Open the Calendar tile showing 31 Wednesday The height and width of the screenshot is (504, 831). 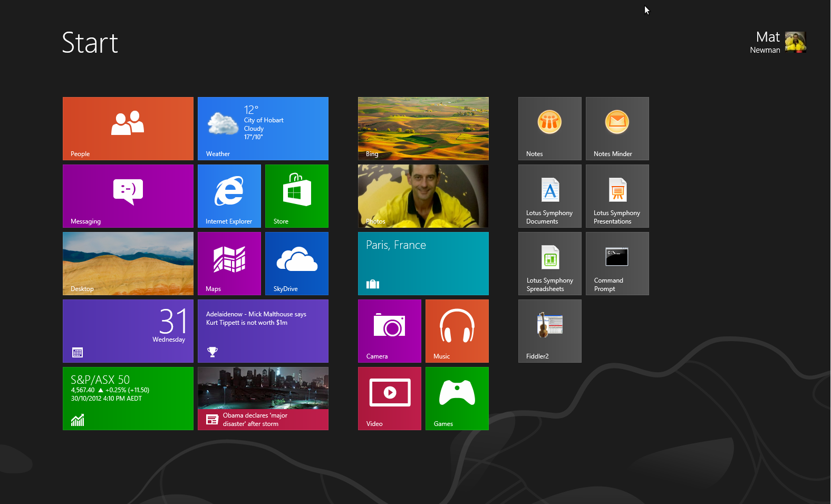click(128, 331)
